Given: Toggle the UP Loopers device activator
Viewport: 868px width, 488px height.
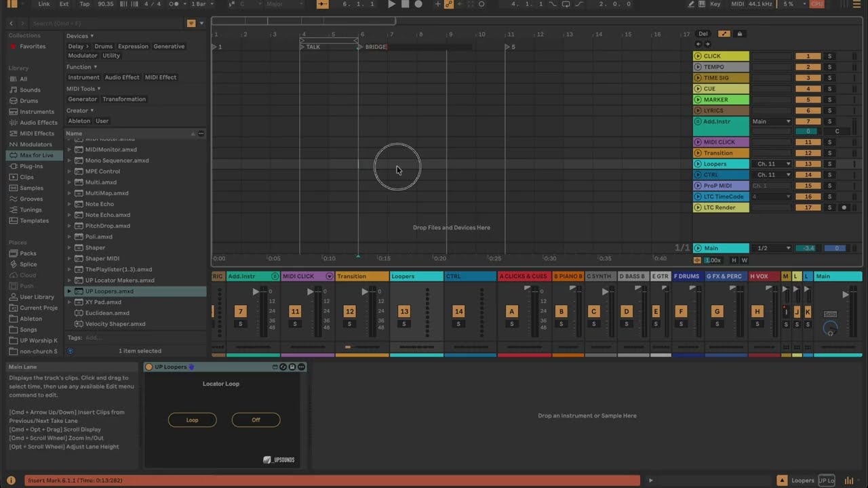Looking at the screenshot, I should 149,367.
